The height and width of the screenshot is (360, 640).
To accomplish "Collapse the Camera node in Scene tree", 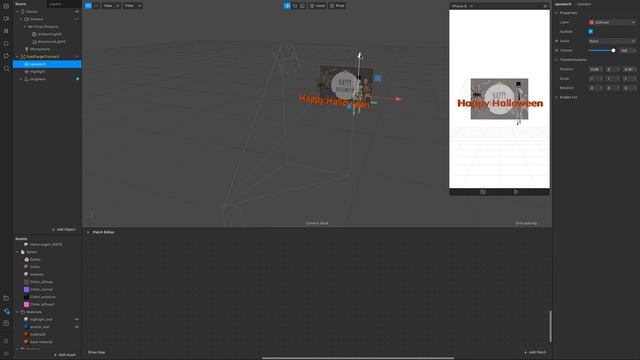I will pyautogui.click(x=21, y=19).
